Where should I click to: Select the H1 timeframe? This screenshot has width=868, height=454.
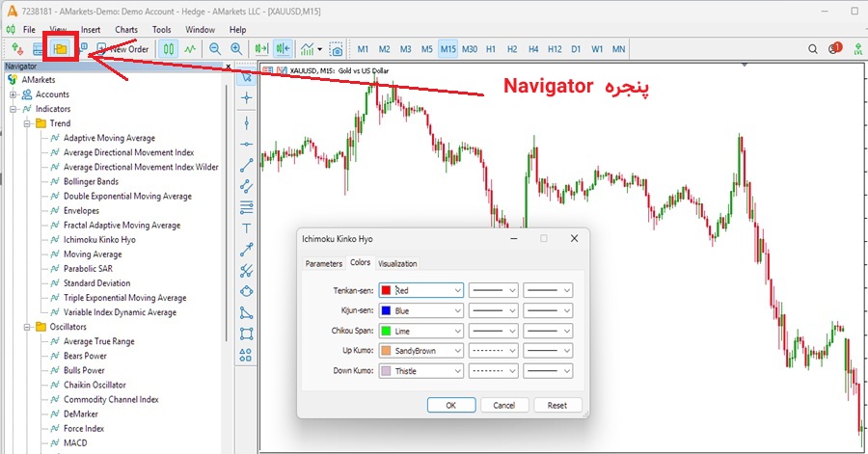pyautogui.click(x=491, y=49)
